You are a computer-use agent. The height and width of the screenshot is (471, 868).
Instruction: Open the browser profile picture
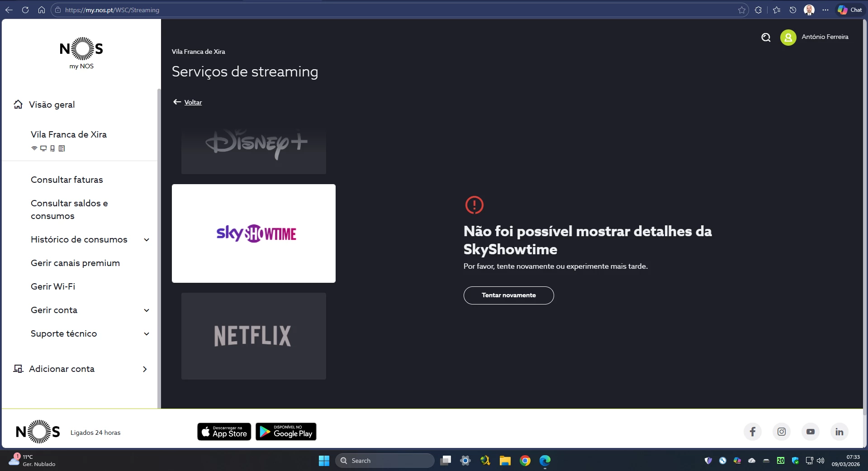click(x=809, y=10)
